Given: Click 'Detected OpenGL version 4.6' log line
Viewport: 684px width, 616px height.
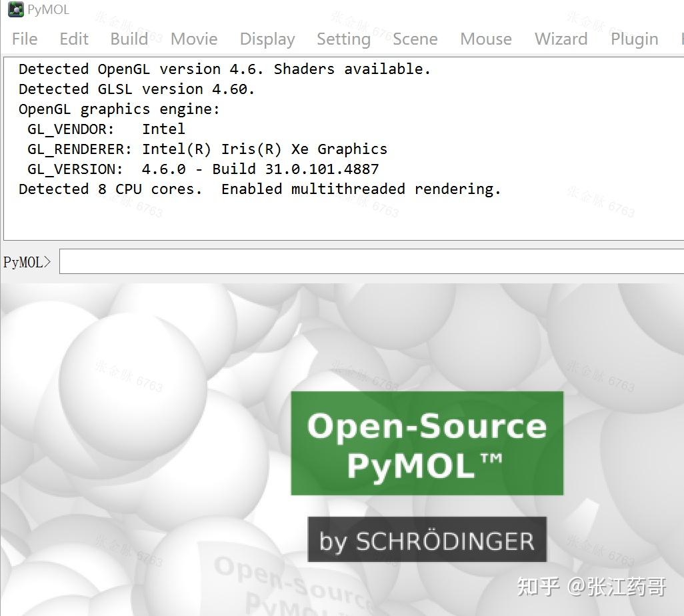Looking at the screenshot, I should tap(225, 69).
